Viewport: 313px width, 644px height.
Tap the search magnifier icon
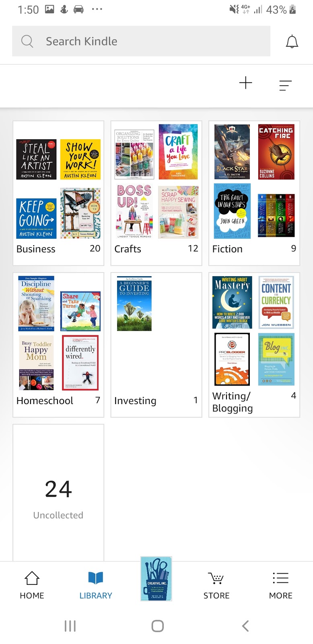click(x=27, y=41)
